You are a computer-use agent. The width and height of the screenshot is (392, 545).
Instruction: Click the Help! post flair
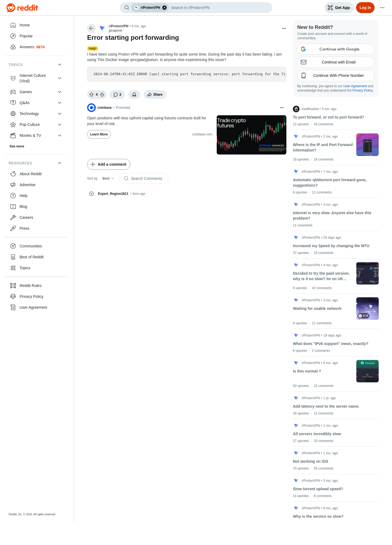[x=93, y=49]
